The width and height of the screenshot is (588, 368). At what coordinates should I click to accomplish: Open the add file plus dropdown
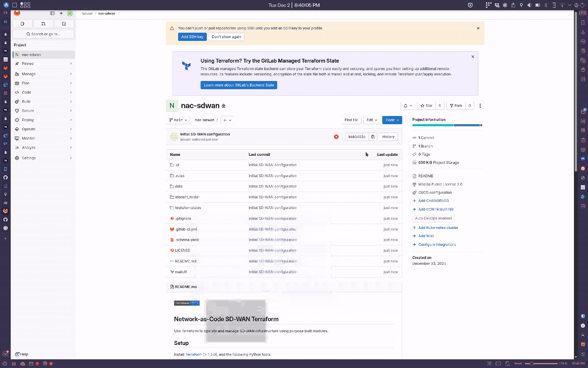pyautogui.click(x=227, y=120)
